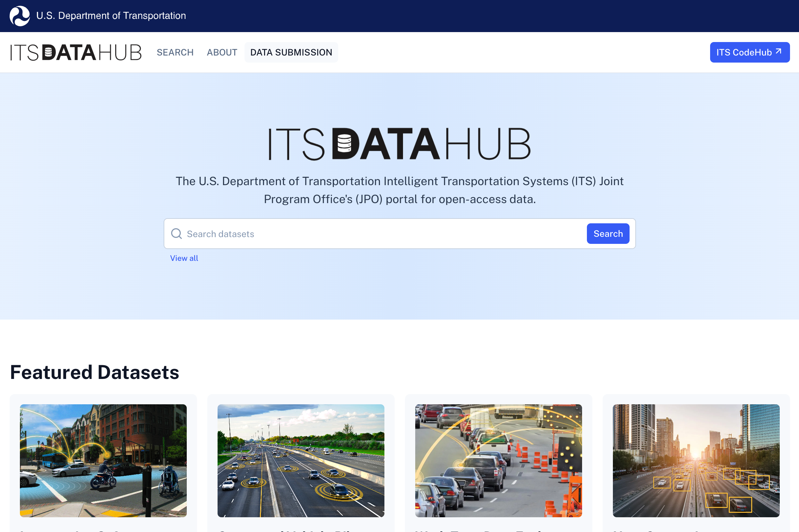Go to the ABOUT page
799x532 pixels.
pos(222,52)
